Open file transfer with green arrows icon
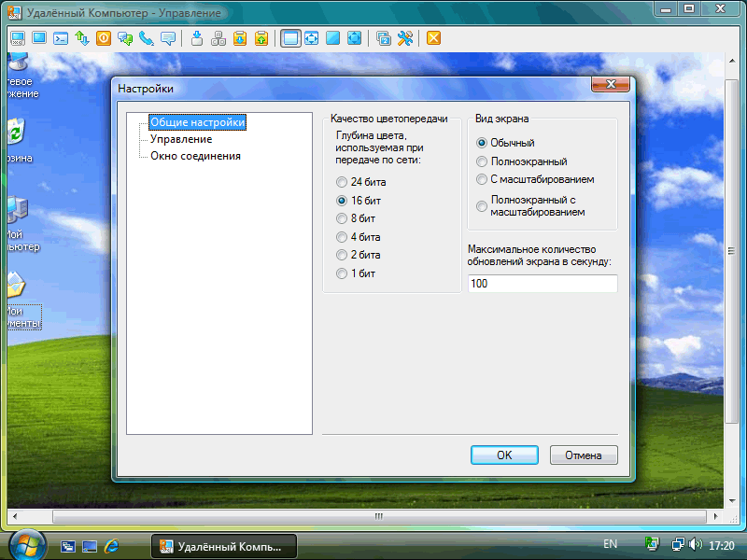747x560 pixels. tap(82, 38)
